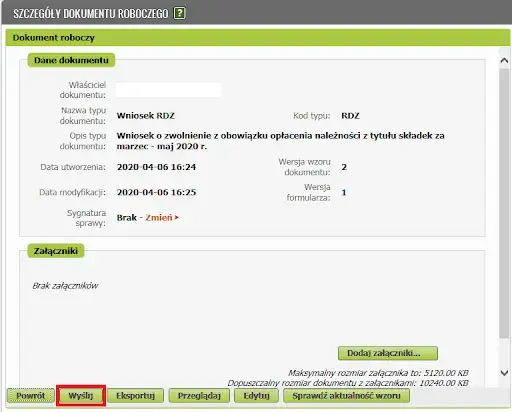512x412 pixels.
Task: Click Sprawdź aktualność wzoru button
Action: (346, 396)
